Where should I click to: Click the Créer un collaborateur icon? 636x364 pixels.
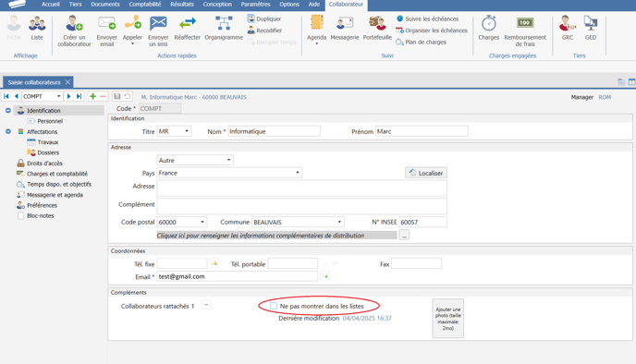point(74,23)
